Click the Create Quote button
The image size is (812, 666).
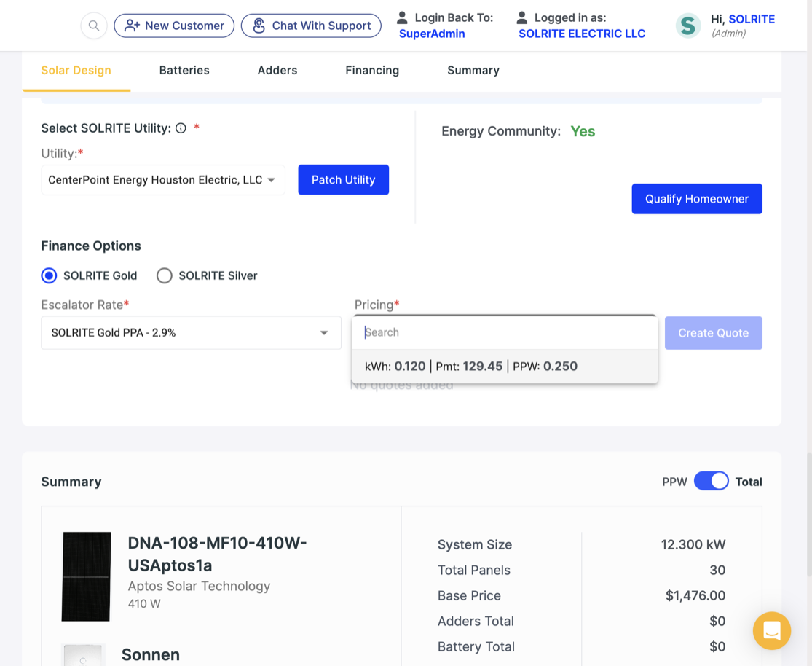tap(714, 333)
